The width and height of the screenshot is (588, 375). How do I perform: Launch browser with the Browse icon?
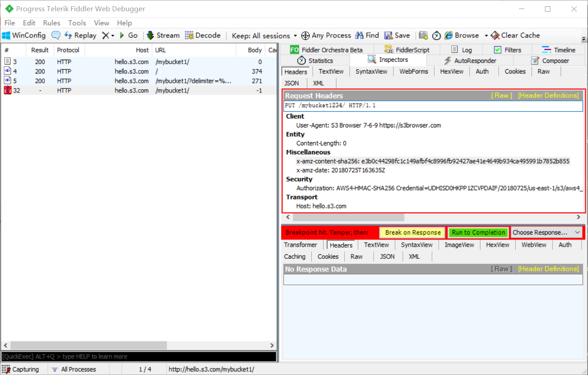(x=448, y=35)
